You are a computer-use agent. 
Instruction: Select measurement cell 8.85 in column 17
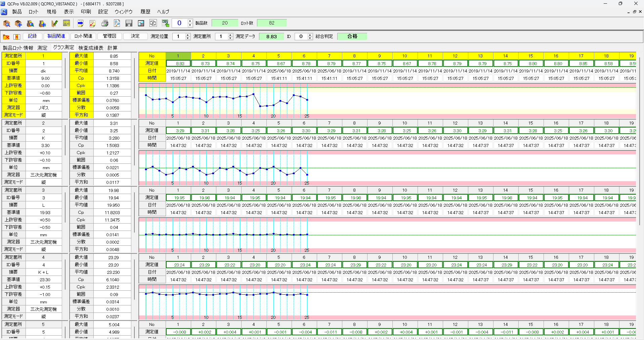click(582, 63)
